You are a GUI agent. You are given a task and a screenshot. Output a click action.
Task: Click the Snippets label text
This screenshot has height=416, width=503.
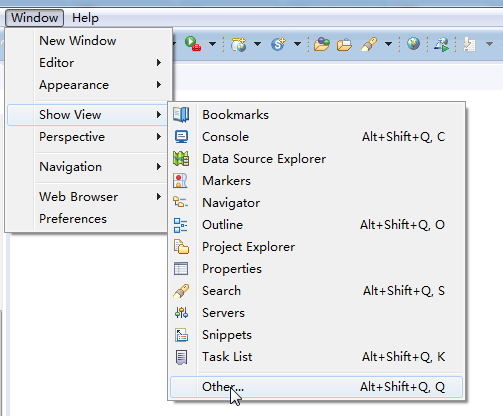(x=227, y=335)
